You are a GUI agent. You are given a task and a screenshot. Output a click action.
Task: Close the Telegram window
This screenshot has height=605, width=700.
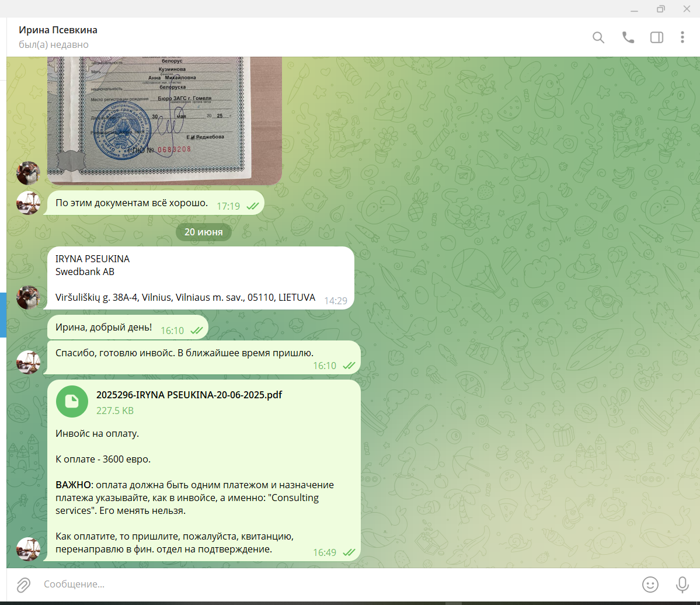687,9
